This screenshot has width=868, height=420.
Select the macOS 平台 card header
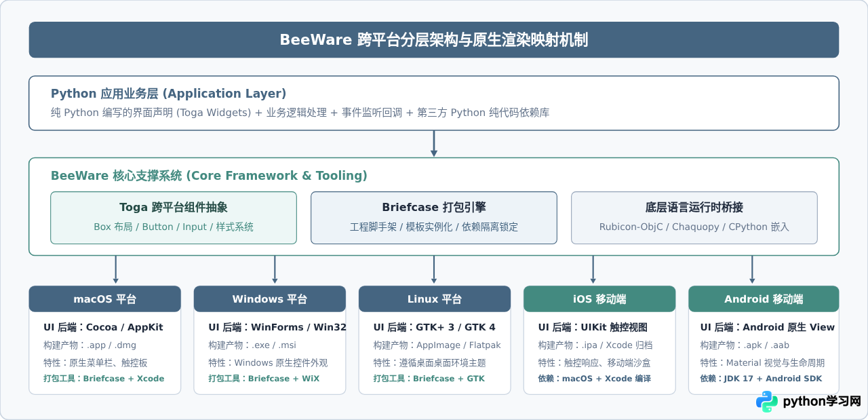coord(105,299)
